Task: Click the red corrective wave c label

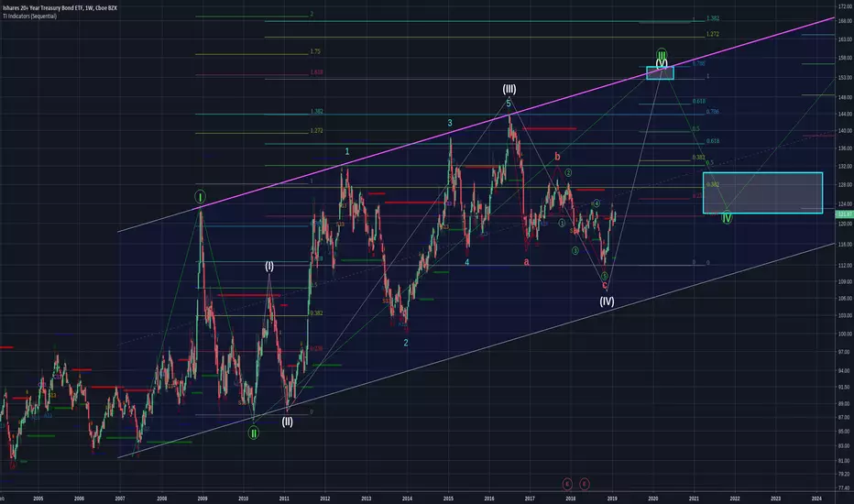Action: [605, 286]
